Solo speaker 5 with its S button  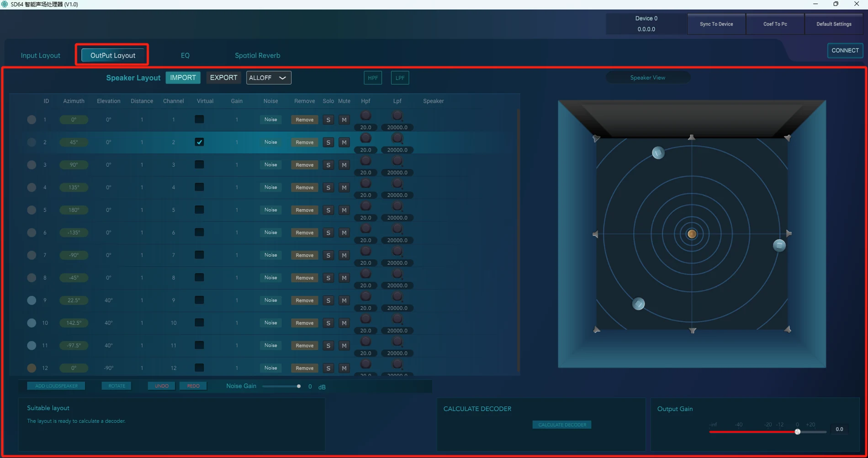coord(328,210)
